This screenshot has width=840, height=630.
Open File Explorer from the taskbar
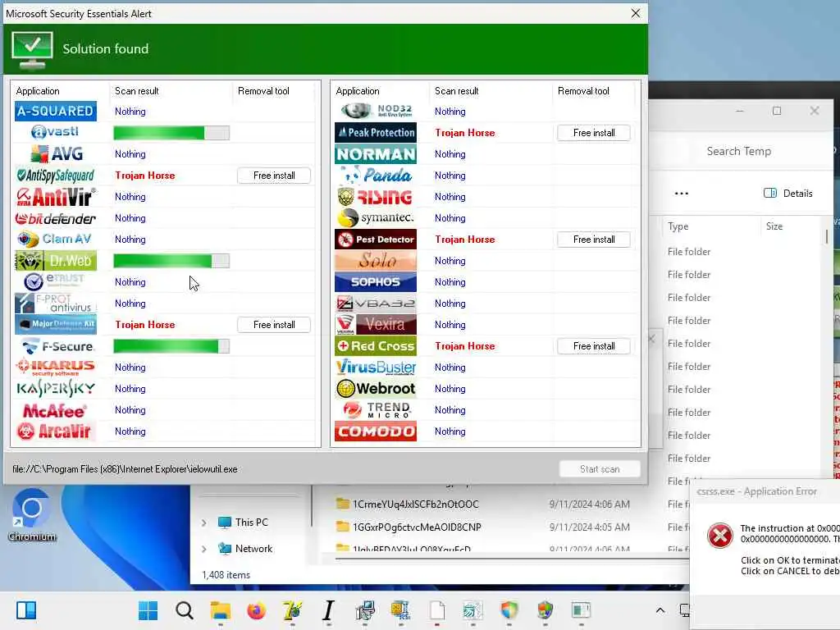[x=220, y=610]
